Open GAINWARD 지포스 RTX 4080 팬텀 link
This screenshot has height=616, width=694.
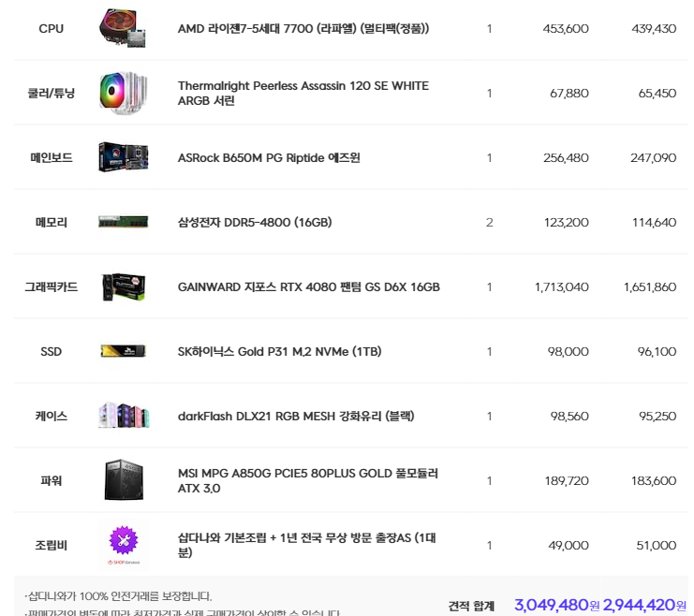click(x=308, y=286)
